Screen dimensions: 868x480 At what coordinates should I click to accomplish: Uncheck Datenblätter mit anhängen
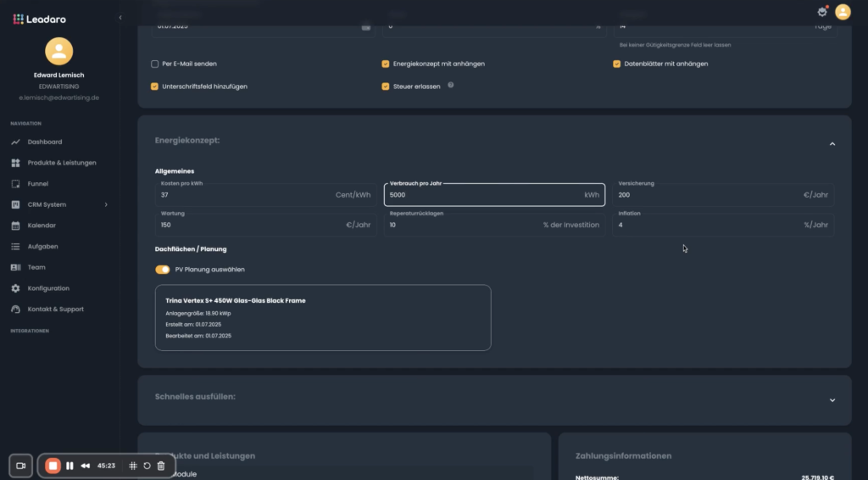[x=616, y=64]
